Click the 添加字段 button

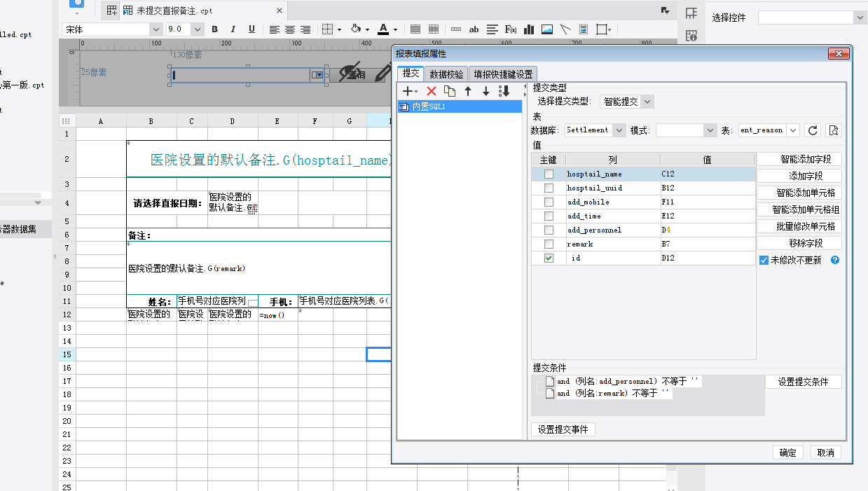point(799,176)
